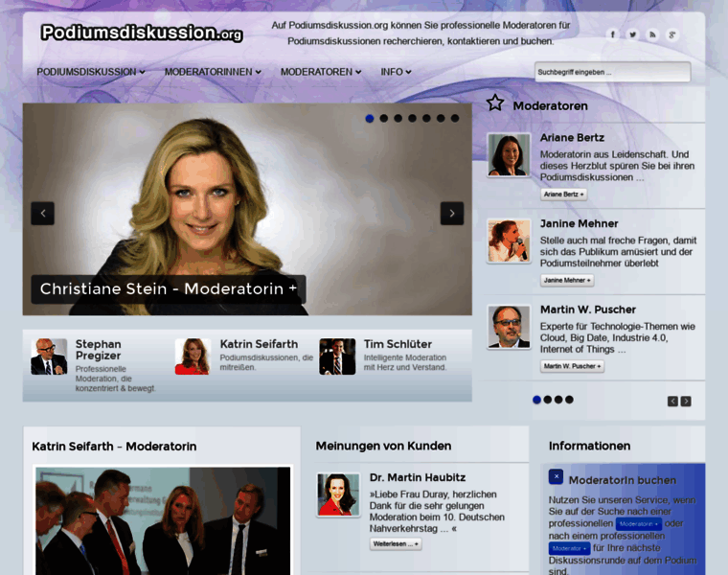Open Christiane Stein - Moderatorin + caption
Viewport: 728px width, 575px height.
pyautogui.click(x=168, y=288)
